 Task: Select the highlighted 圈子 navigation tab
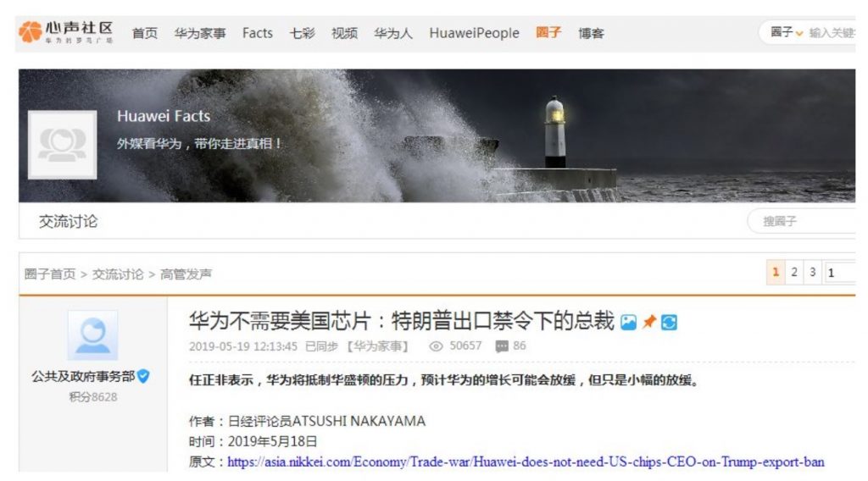[548, 33]
